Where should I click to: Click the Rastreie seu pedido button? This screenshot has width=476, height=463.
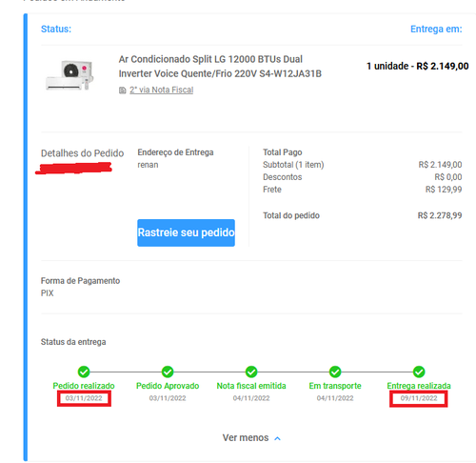pos(186,232)
